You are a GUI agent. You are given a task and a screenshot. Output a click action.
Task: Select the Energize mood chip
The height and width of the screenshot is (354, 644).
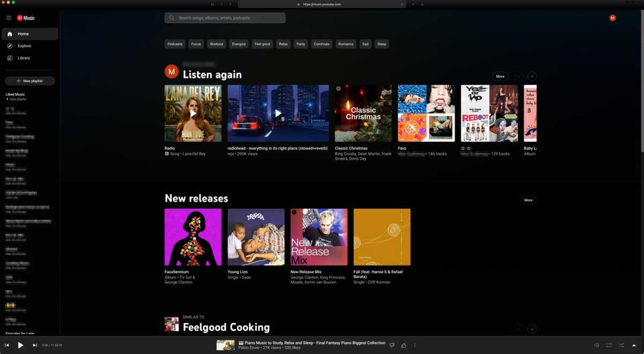(239, 44)
